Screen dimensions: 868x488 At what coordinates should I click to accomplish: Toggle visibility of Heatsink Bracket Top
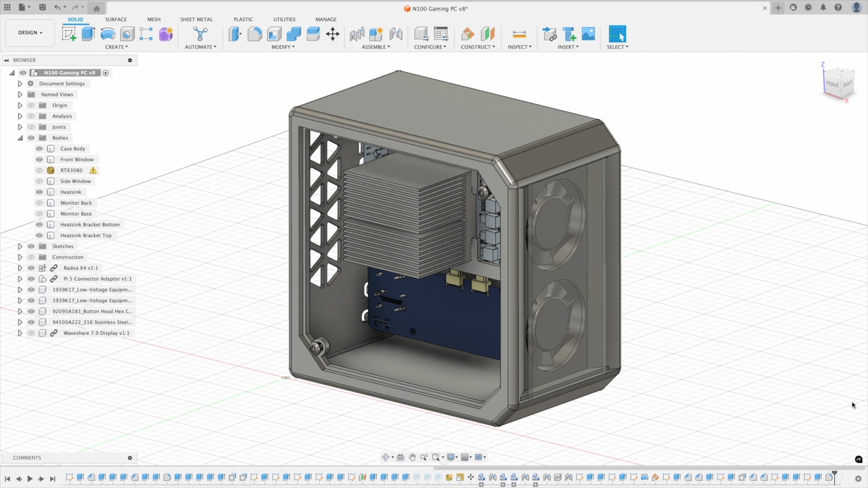click(39, 235)
